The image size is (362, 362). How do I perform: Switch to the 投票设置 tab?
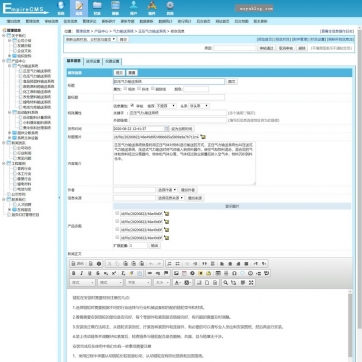tap(112, 61)
